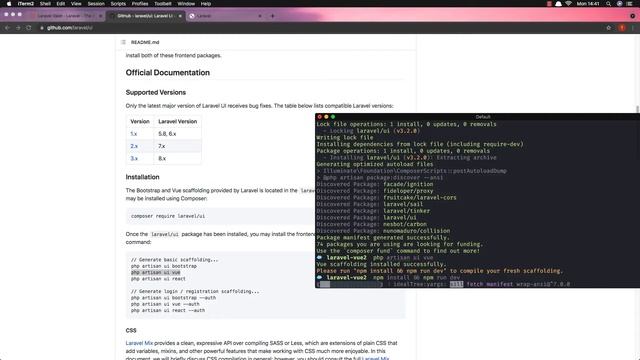Image resolution: width=640 pixels, height=360 pixels.
Task: Click the bell notification menu bar icon
Action: pyautogui.click(x=558, y=4)
